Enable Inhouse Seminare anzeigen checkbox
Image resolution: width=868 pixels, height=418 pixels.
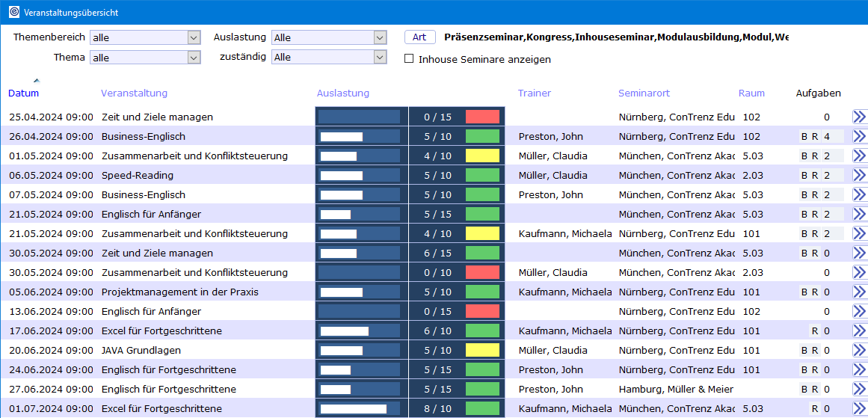pos(409,59)
